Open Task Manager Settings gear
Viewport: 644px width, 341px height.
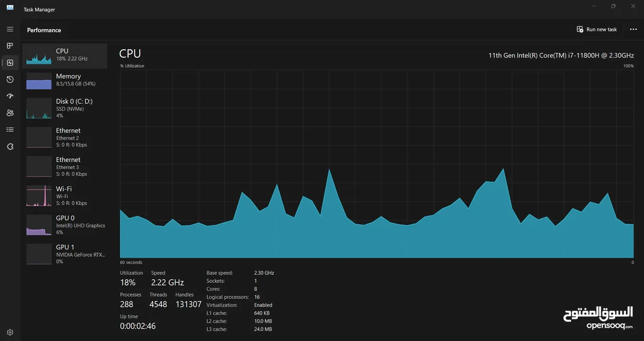coord(10,332)
